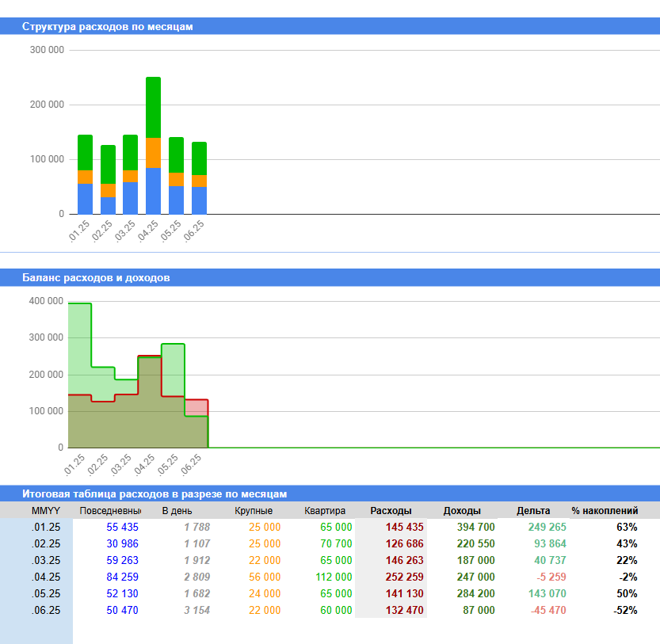Image resolution: width=660 pixels, height=644 pixels.
Task: Click the expenses total 132 470
Action: [x=405, y=610]
